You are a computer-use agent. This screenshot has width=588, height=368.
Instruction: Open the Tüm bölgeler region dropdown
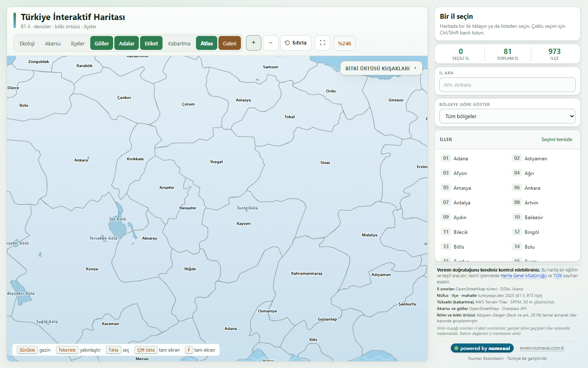[x=508, y=116]
